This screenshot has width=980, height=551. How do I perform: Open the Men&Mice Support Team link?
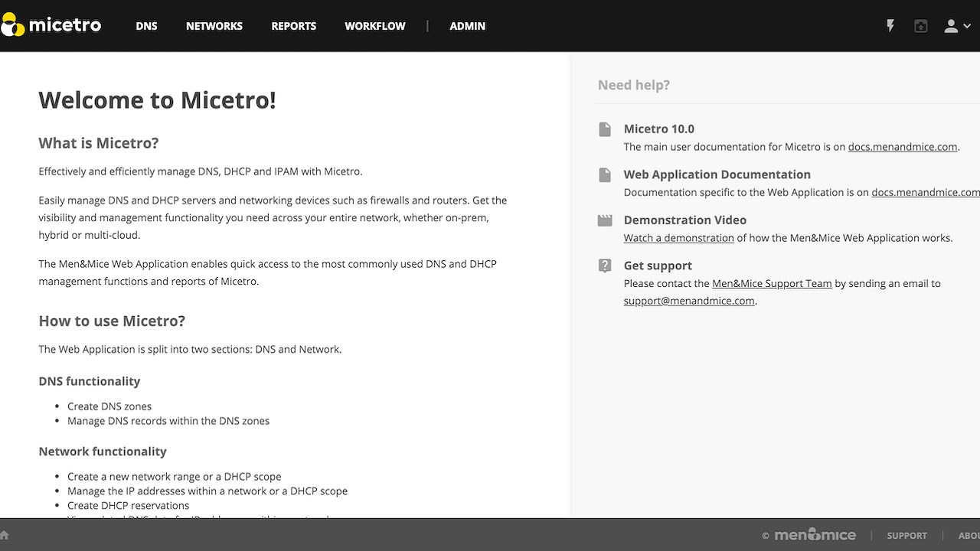[x=772, y=283]
